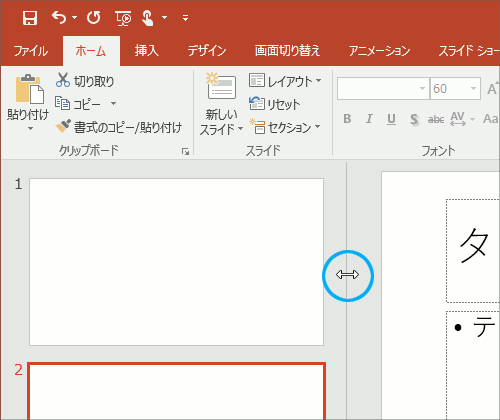Open the デザイン tab
This screenshot has height=420, width=500.
207,51
